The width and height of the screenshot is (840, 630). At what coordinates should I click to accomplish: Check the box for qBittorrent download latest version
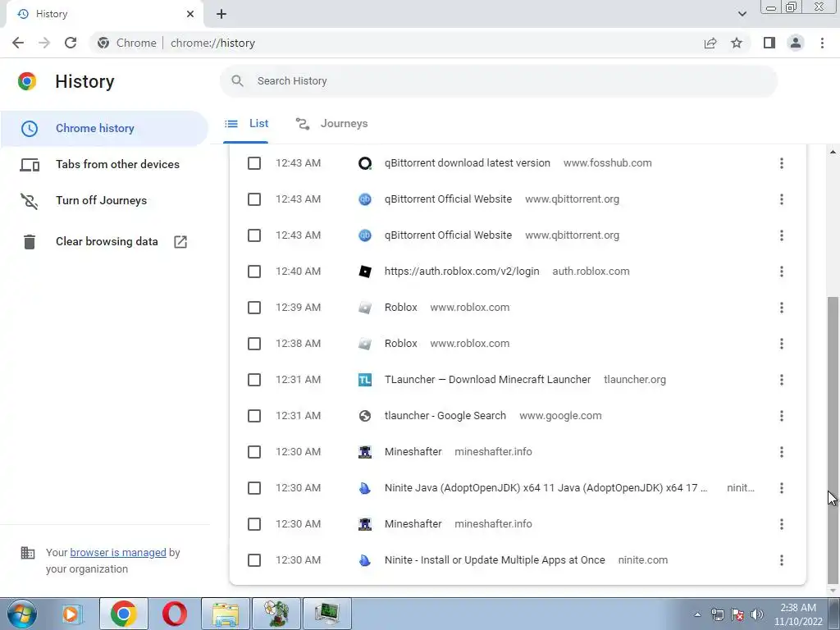[x=254, y=163]
